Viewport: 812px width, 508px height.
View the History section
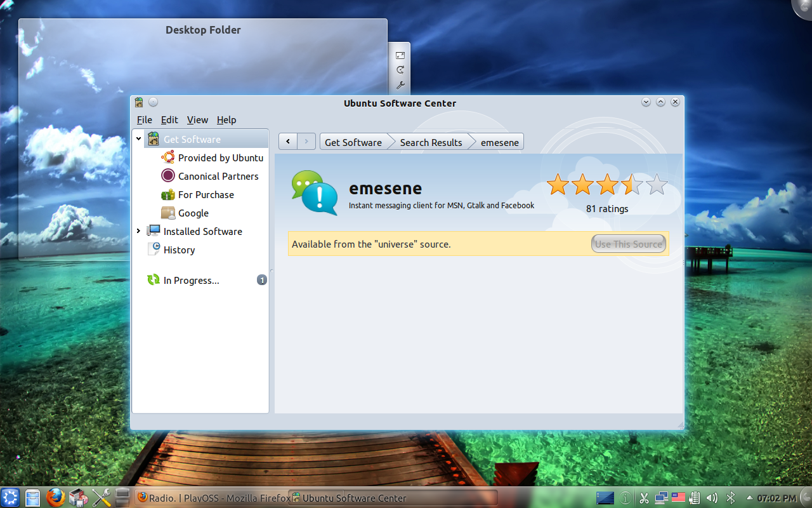click(x=179, y=250)
